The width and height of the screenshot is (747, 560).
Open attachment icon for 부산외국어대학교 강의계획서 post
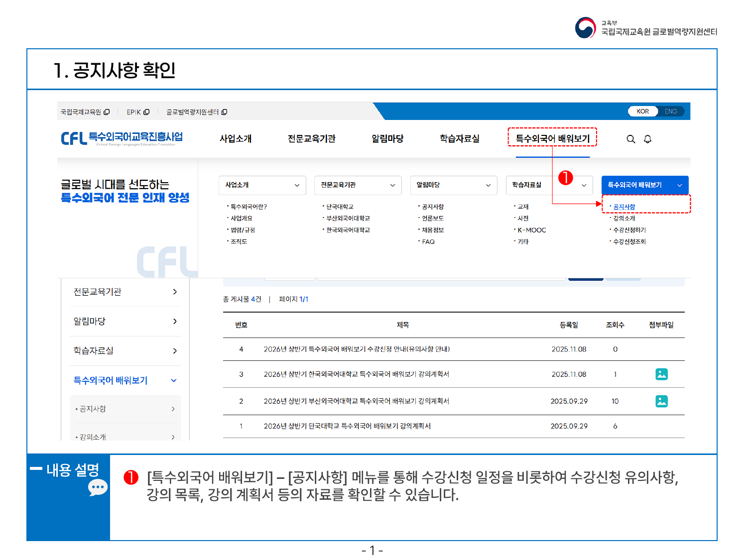click(661, 401)
